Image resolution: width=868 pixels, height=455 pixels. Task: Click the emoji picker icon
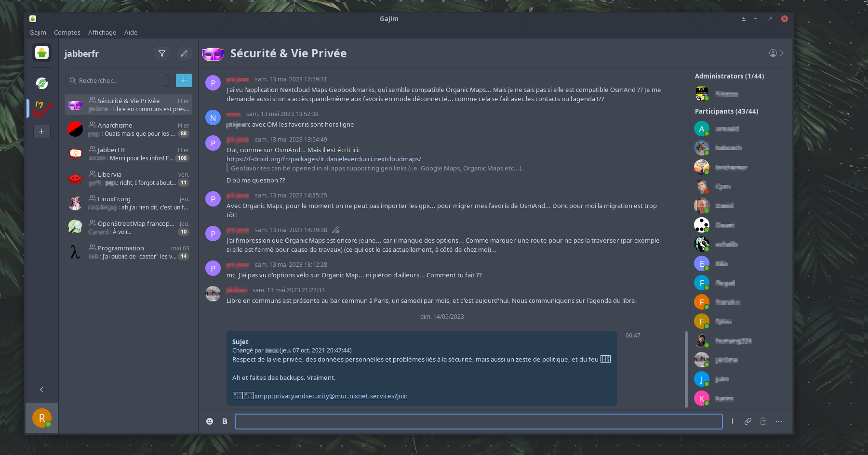(x=210, y=421)
